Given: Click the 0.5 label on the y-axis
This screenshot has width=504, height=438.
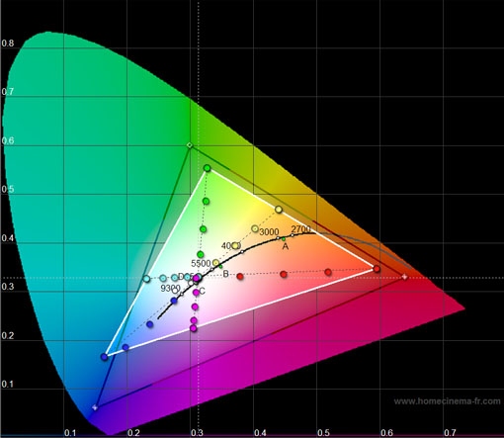Looking at the screenshot, I should [8, 189].
